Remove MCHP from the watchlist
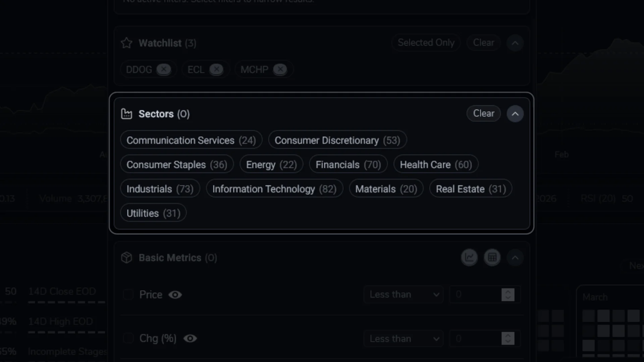Screen dimensions: 644x362 pos(280,69)
